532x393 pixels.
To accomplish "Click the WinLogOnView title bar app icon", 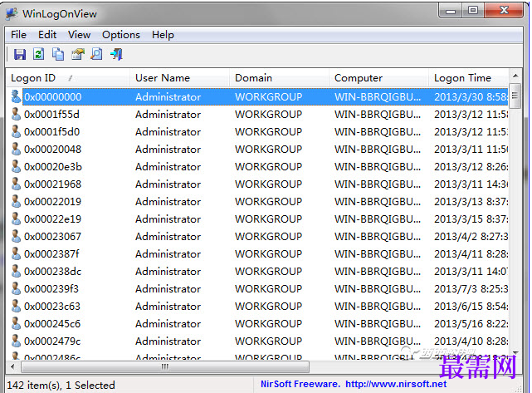I will [x=12, y=13].
